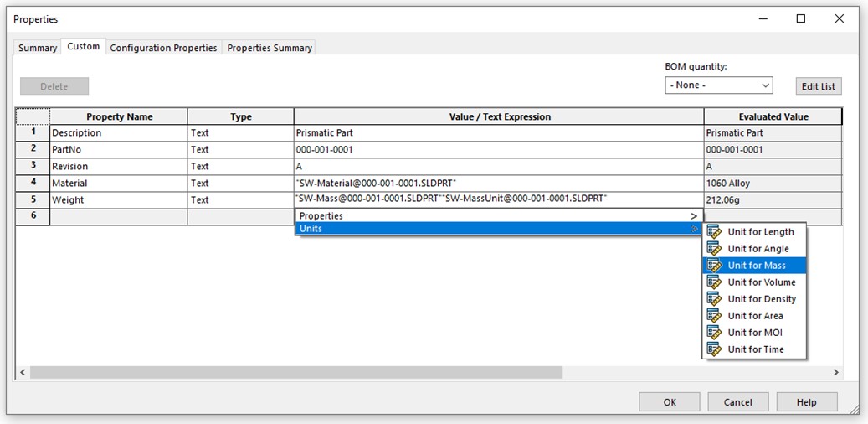868x424 pixels.
Task: Expand the Units submenu entry
Action: pyautogui.click(x=497, y=229)
